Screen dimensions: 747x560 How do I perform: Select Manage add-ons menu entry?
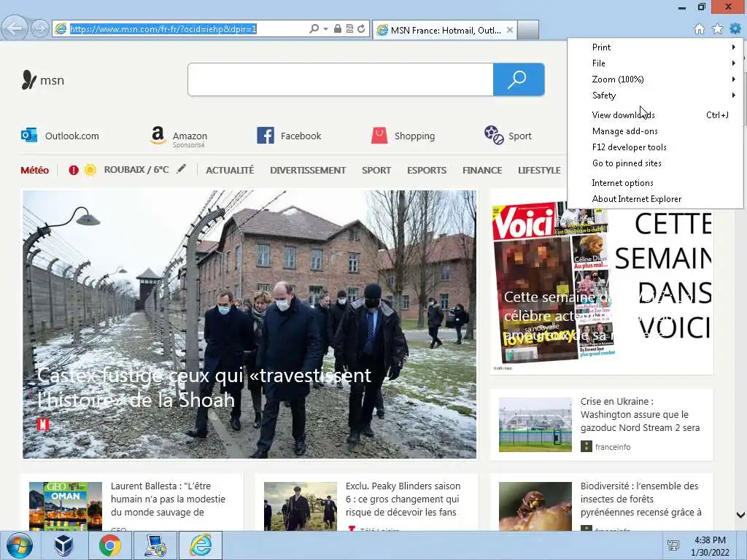(x=655, y=131)
